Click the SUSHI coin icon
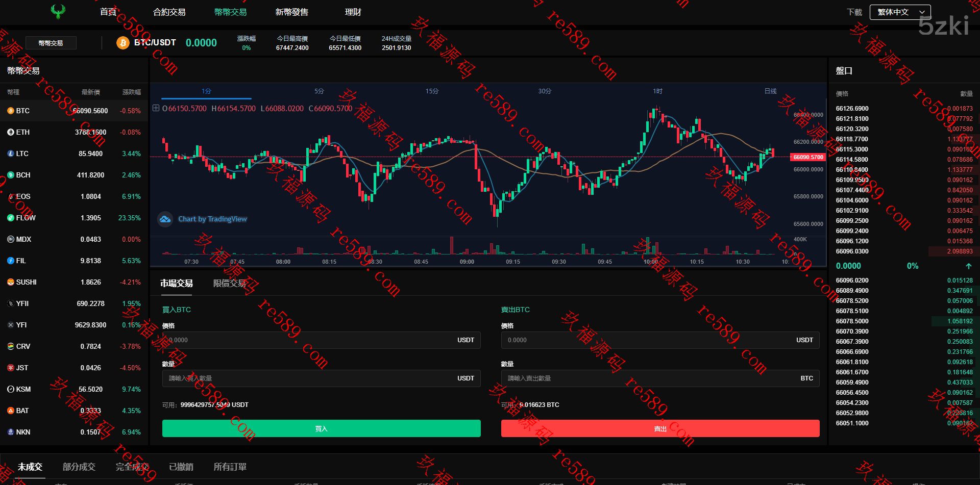The height and width of the screenshot is (485, 980). pyautogui.click(x=11, y=282)
